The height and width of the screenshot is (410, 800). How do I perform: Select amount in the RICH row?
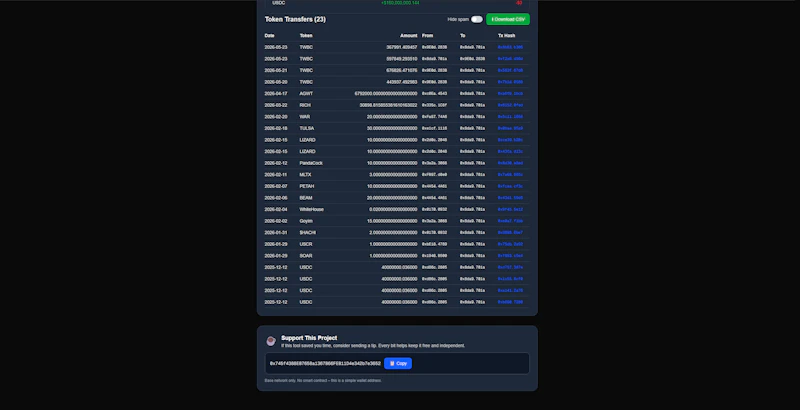388,105
